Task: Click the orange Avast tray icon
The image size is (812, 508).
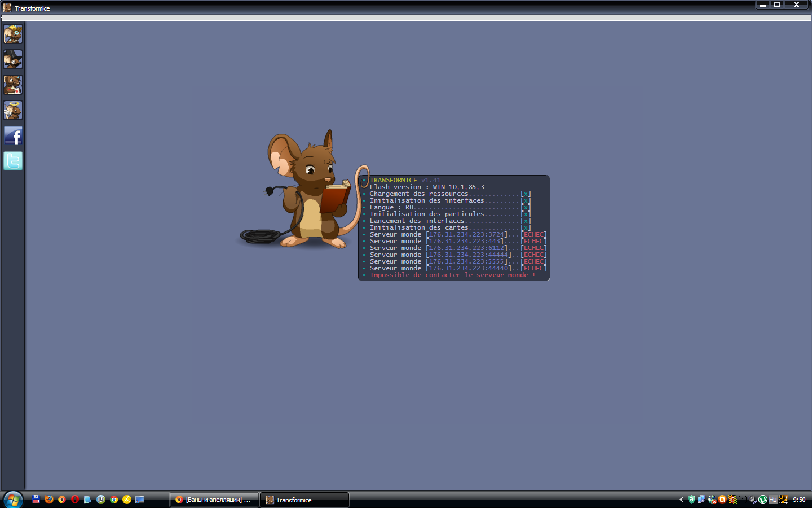Action: point(722,500)
